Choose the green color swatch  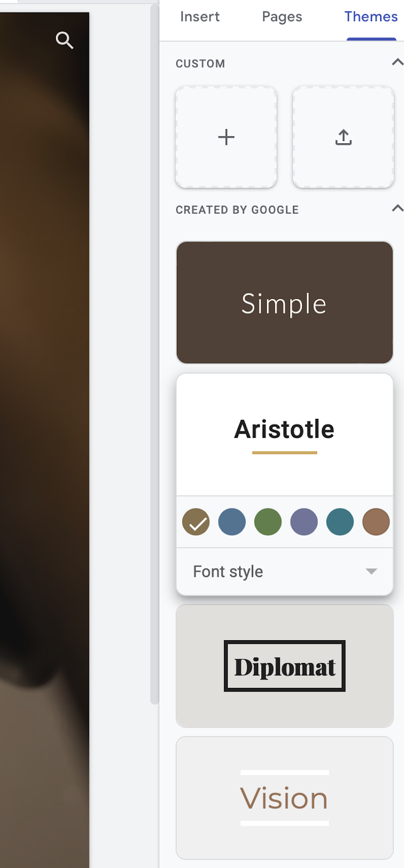[x=268, y=521]
